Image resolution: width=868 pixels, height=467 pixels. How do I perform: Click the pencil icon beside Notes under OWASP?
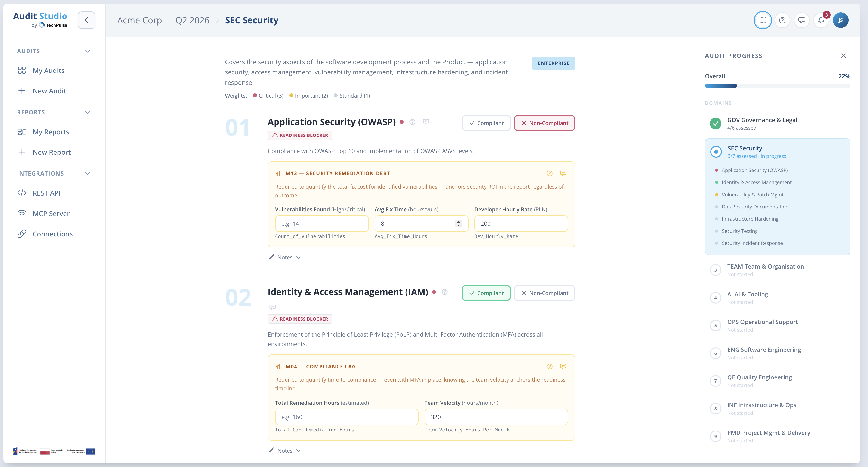coord(272,257)
